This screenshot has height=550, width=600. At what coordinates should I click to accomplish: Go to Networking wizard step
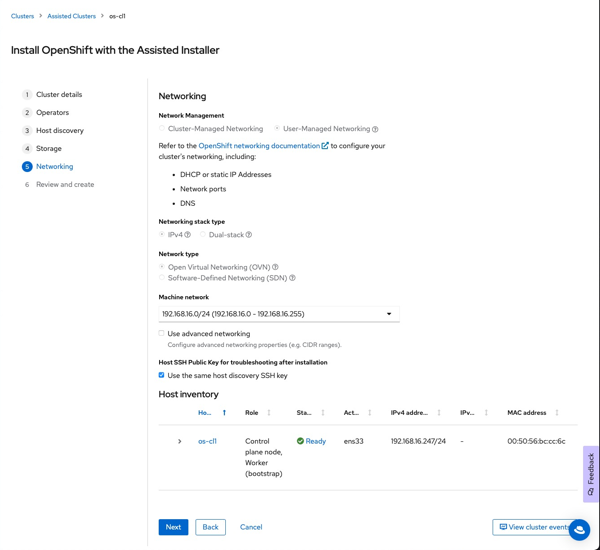pyautogui.click(x=54, y=166)
